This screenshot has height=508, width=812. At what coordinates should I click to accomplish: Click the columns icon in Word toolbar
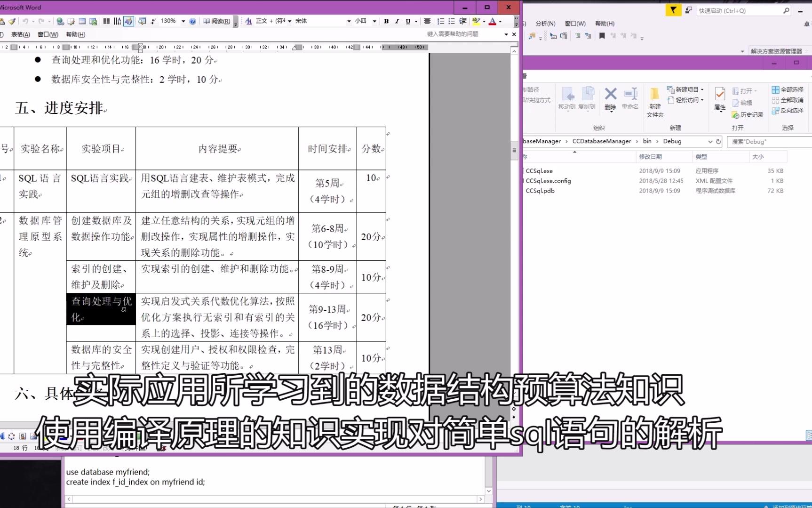click(x=106, y=21)
